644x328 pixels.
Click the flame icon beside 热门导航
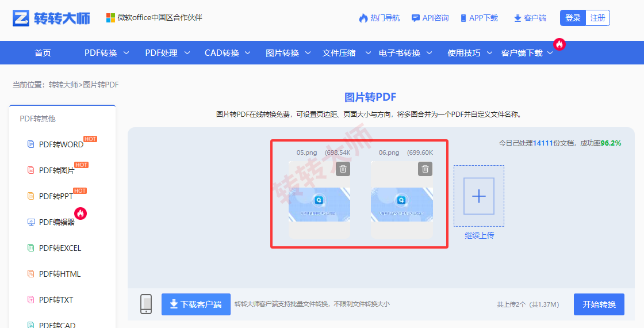pyautogui.click(x=363, y=18)
